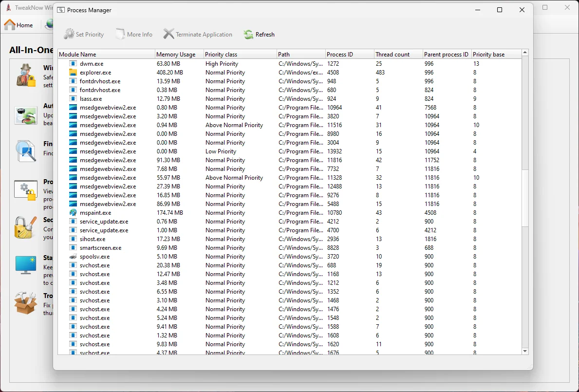Select the smartscreen.exe process row
579x392 pixels.
[x=100, y=248]
